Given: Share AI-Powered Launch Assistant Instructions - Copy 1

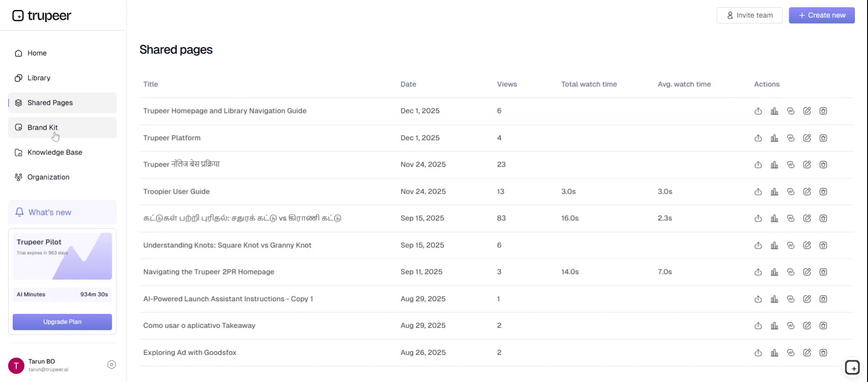Looking at the screenshot, I should (758, 299).
